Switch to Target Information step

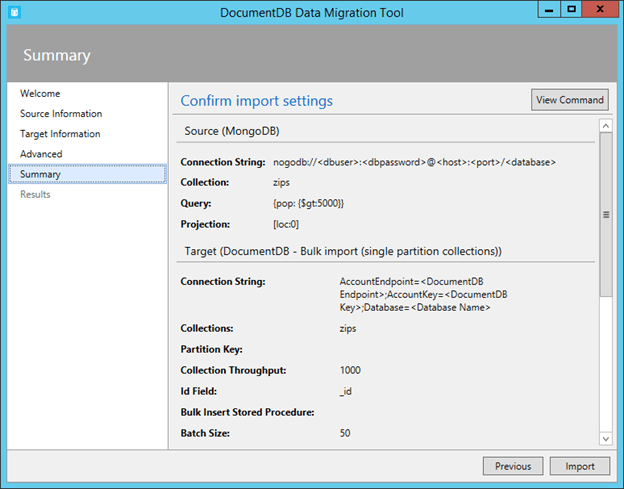point(60,134)
